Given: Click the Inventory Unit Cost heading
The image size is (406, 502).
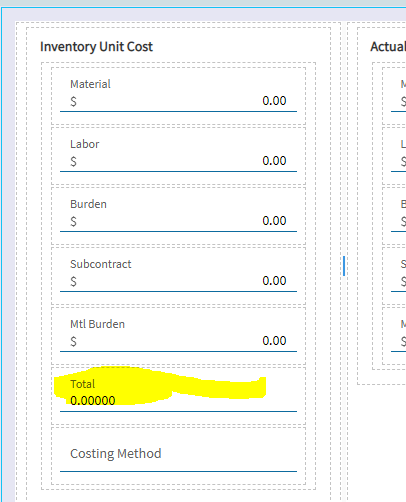Looking at the screenshot, I should point(96,47).
